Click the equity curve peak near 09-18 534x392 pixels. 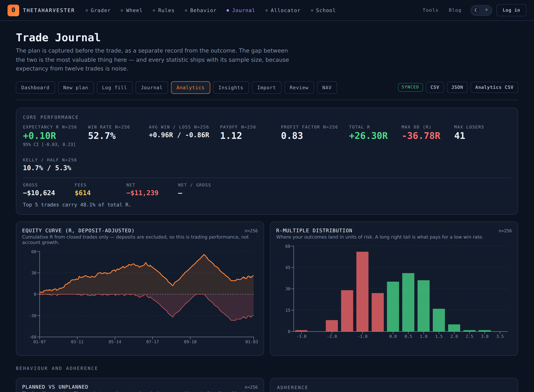click(204, 255)
